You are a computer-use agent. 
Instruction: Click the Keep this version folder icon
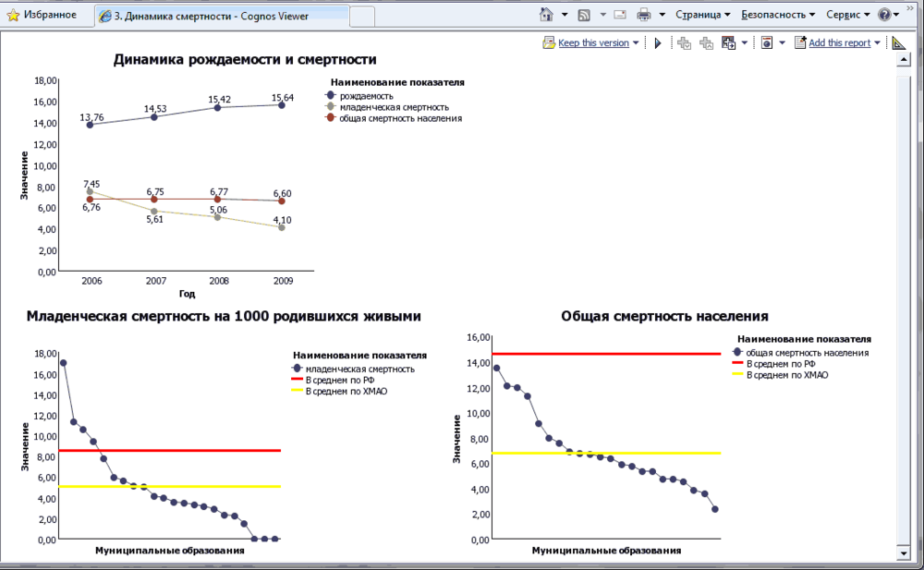coord(549,42)
